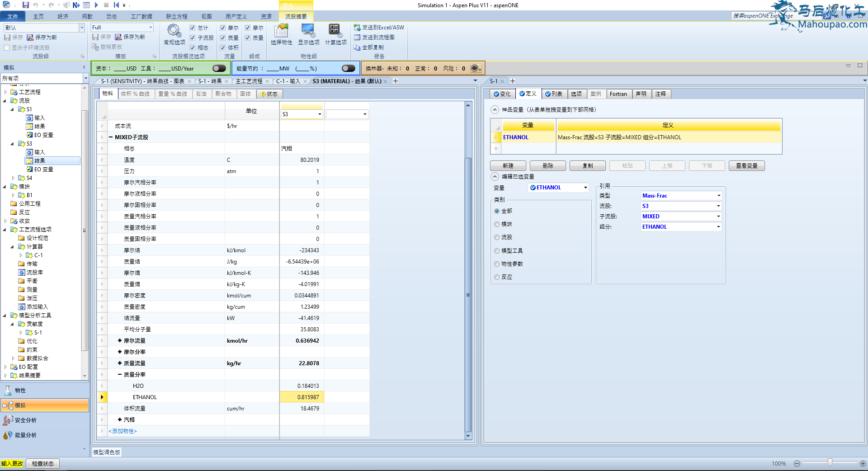868x471 pixels.
Task: Run the simulation with the blue play icon
Action: click(96, 5)
